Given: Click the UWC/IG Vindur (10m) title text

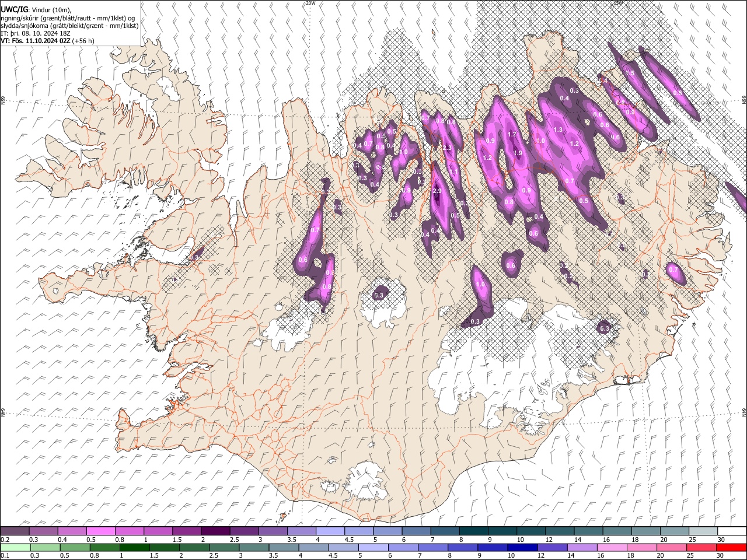Looking at the screenshot, I should pos(36,9).
